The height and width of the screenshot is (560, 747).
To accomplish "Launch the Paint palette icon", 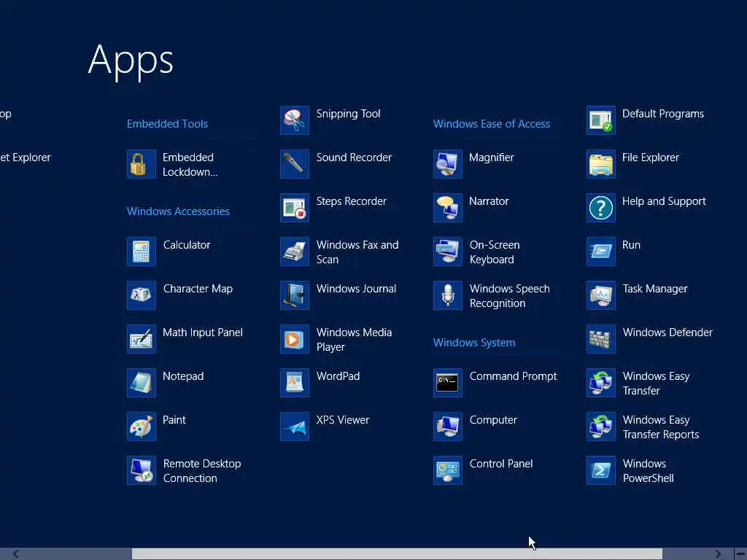I will [142, 427].
